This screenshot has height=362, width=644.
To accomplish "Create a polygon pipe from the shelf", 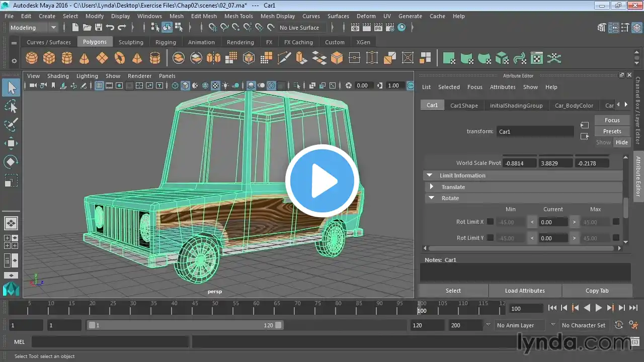I will pos(155,58).
